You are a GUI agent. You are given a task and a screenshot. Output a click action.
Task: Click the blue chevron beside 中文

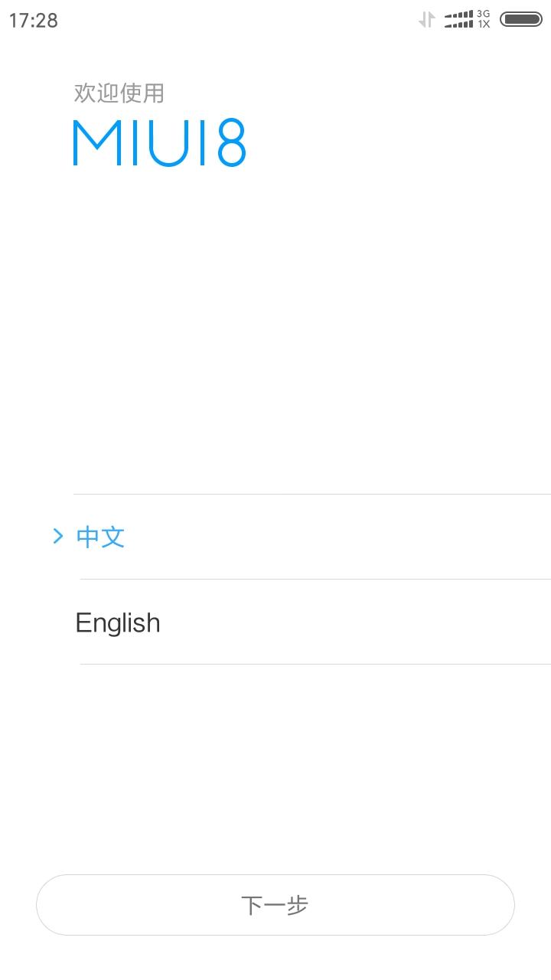(58, 537)
